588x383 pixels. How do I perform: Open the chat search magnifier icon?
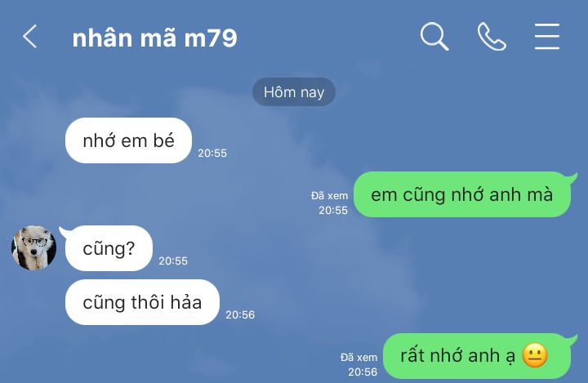pos(434,37)
